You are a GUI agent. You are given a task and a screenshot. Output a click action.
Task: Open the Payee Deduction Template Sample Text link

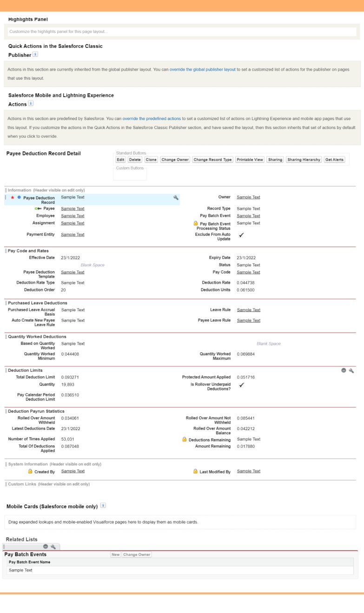(73, 272)
